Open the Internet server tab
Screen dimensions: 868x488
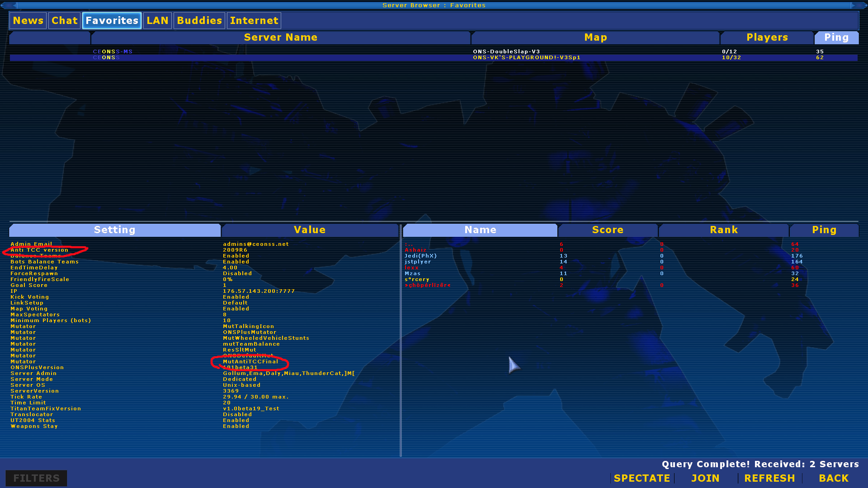[x=254, y=21]
